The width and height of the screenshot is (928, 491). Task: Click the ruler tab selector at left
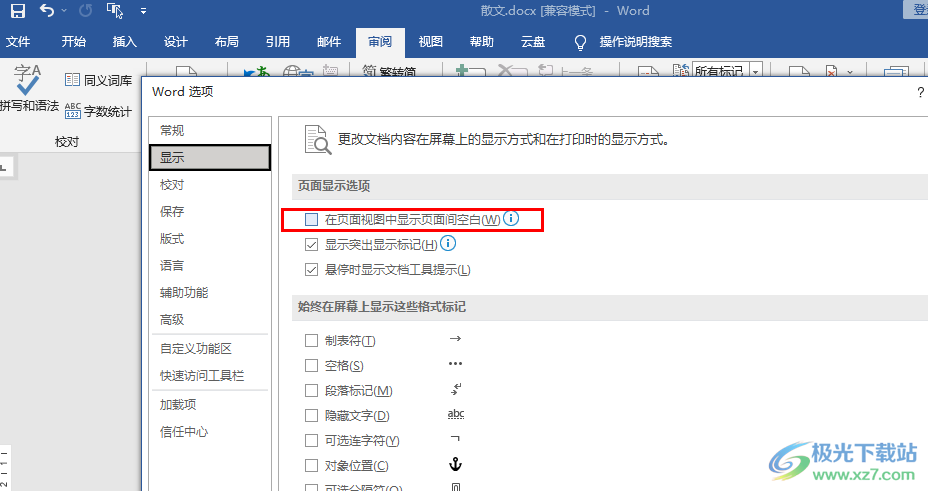click(5, 168)
